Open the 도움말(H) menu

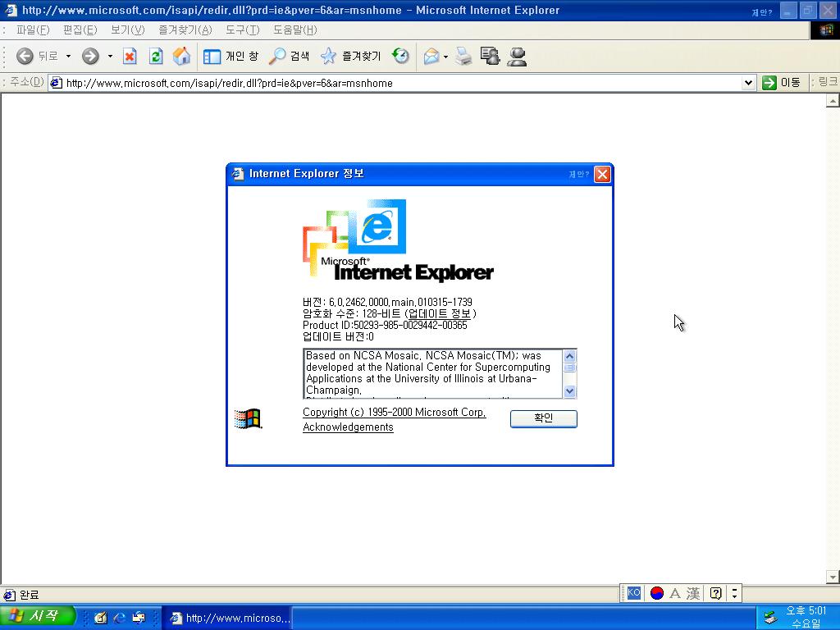(x=294, y=30)
